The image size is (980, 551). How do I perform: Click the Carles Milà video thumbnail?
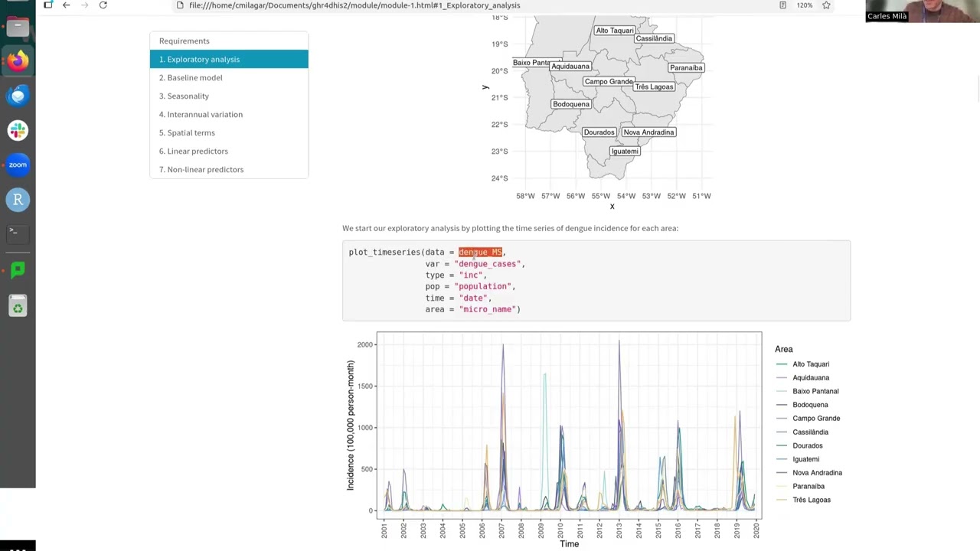(x=923, y=11)
